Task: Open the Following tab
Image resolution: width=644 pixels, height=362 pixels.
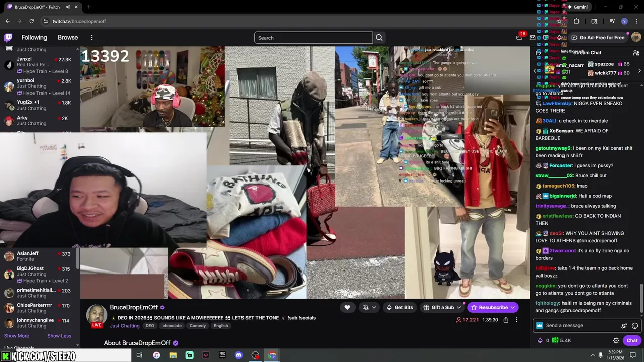Action: (34, 38)
